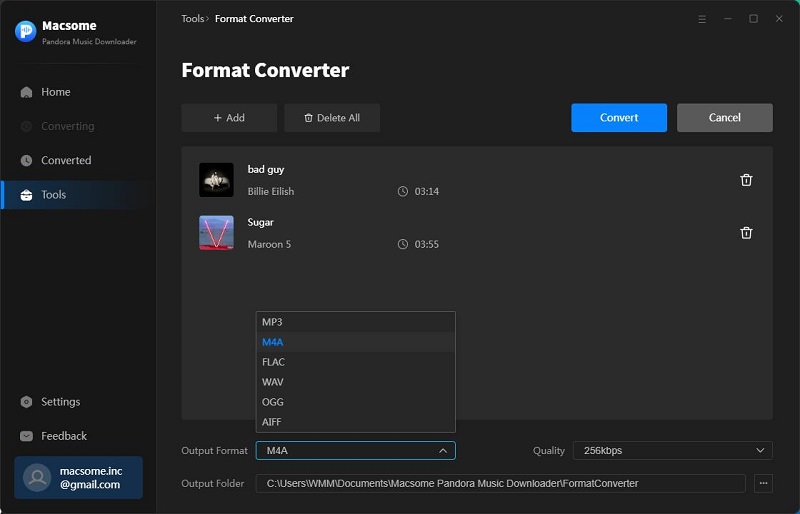The image size is (800, 514).
Task: Click the Billie Eilish artist name
Action: tap(271, 191)
